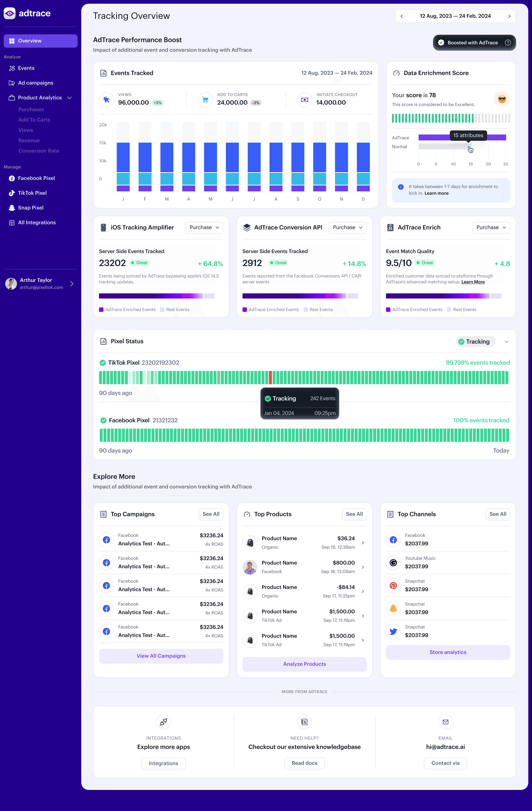Image resolution: width=532 pixels, height=811 pixels.
Task: Click the All Integrations grid icon
Action: (12, 222)
